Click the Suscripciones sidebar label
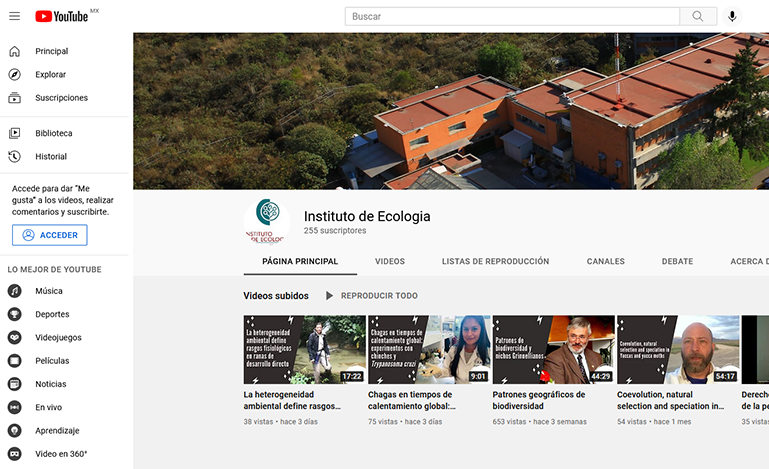This screenshot has height=469, width=769. click(61, 98)
